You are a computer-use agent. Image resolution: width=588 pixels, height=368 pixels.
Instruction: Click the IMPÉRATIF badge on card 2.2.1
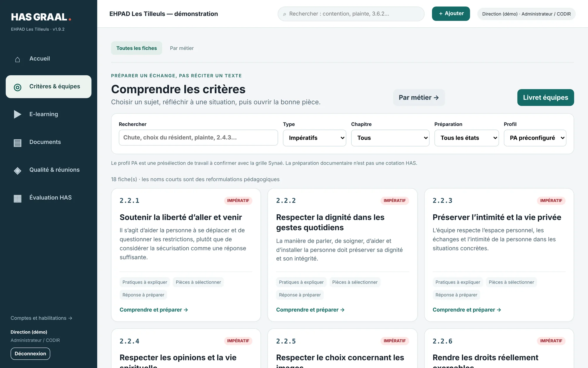pos(238,200)
